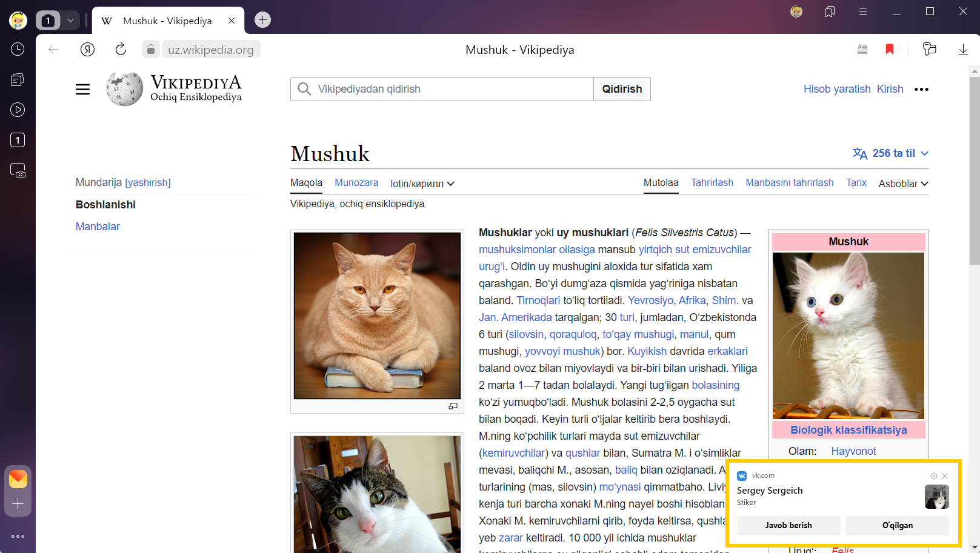This screenshot has height=553, width=980.
Task: Click the Yandex home button
Action: point(87,50)
